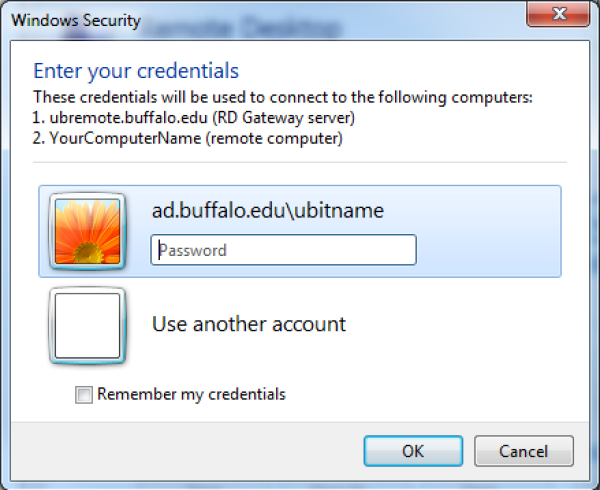Click the separator line below the computer list
The image size is (600, 490).
(300, 162)
